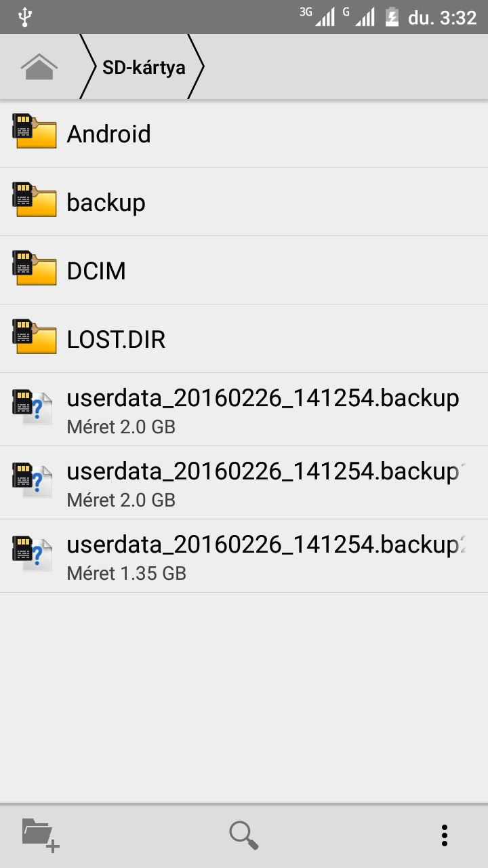The height and width of the screenshot is (868, 488).
Task: Click the unknown-file icon of first userdata backup
Action: click(33, 408)
